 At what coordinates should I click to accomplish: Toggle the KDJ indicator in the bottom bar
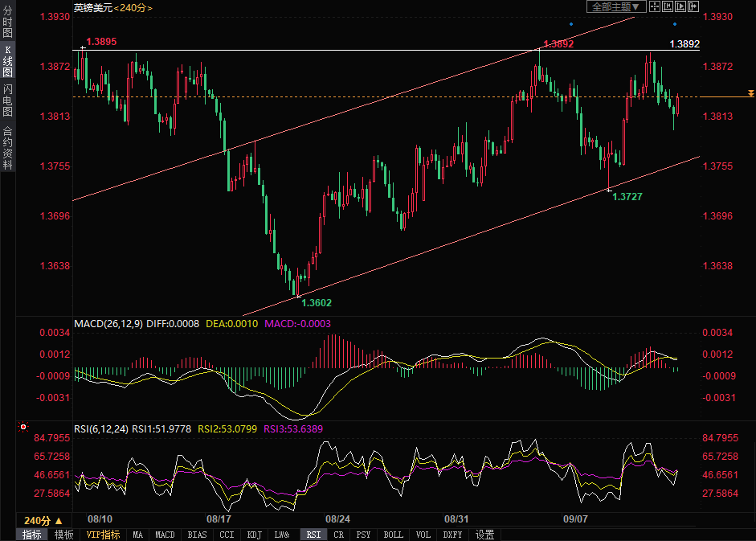tap(254, 535)
